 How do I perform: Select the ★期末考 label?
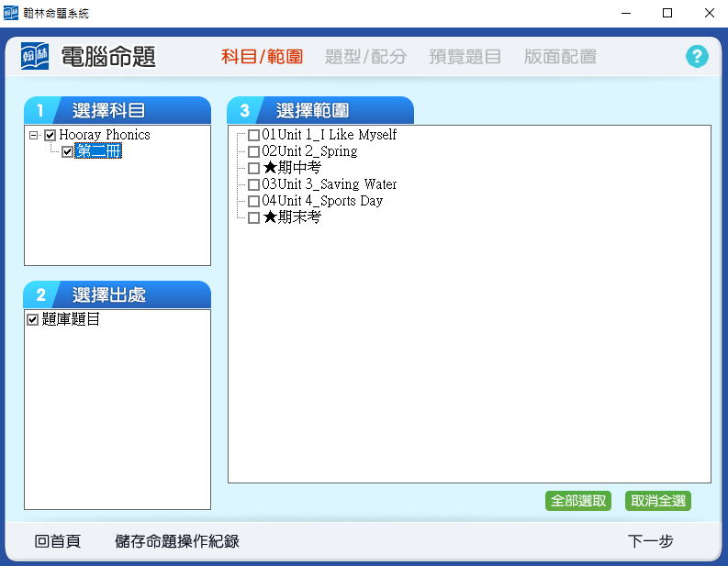tap(292, 217)
